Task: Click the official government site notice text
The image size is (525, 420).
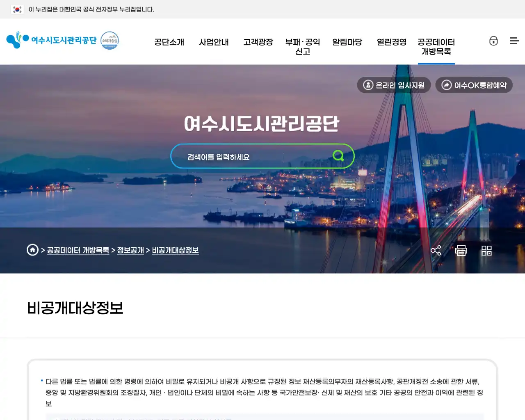Action: pos(91,9)
